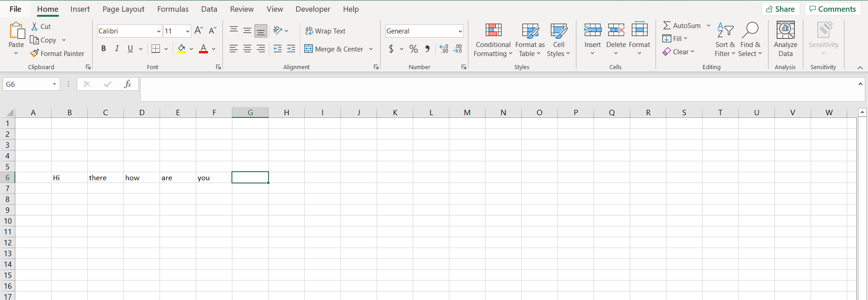Screen dimensions: 868x300
Task: Toggle Underline formatting
Action: coord(130,49)
